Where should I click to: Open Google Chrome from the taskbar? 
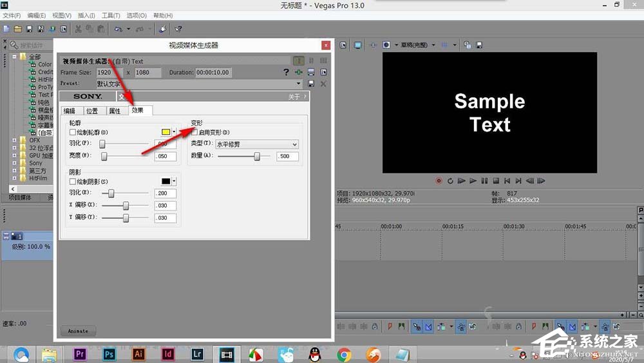coord(344,354)
